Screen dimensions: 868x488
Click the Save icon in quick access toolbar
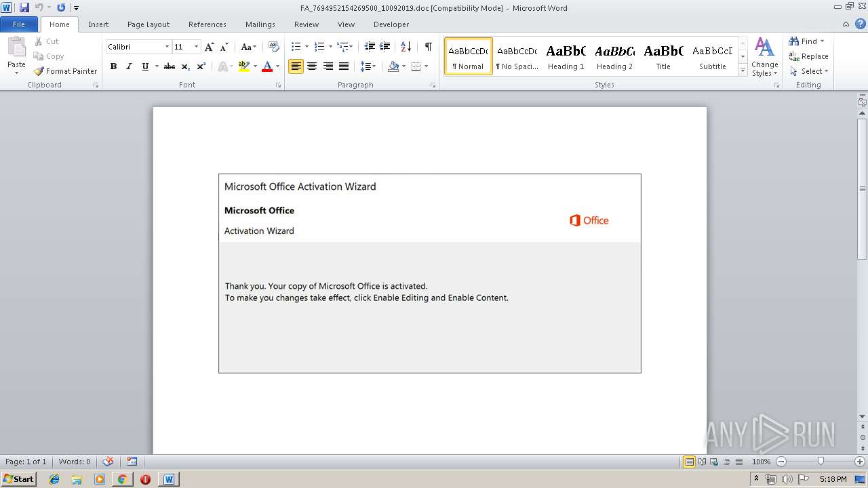tap(24, 7)
